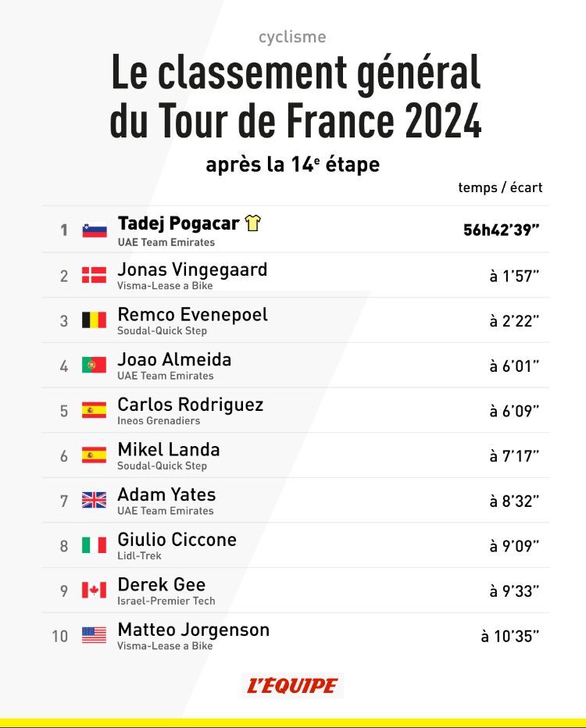586x728 pixels.
Task: Click the Belgian flag beside Remco Evenepoel
Action: pos(94,320)
